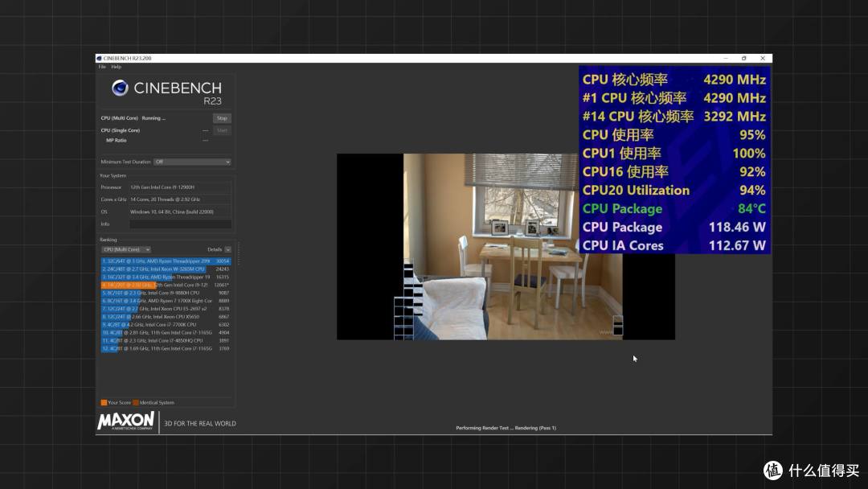Viewport: 868px width, 489px height.
Task: Open the File menu
Action: click(x=102, y=67)
